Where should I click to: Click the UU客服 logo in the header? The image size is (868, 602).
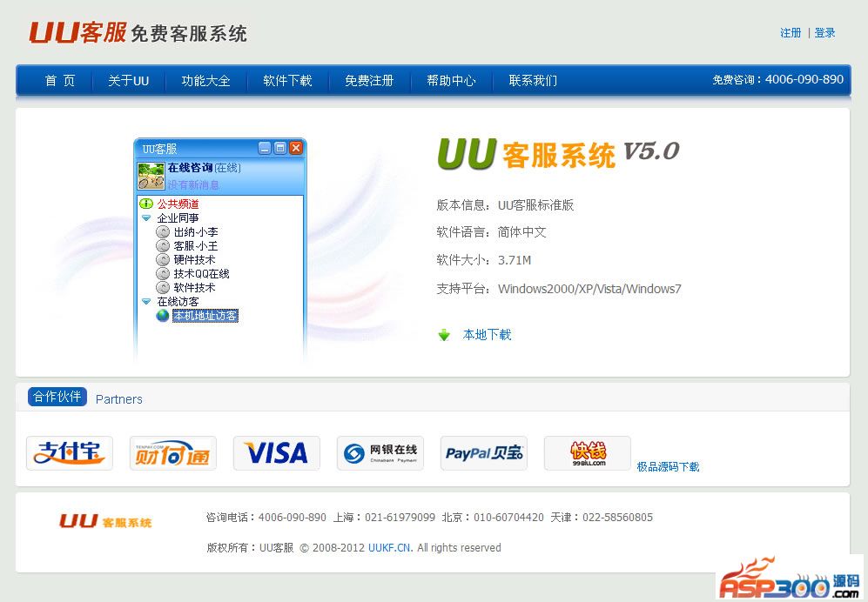(138, 33)
